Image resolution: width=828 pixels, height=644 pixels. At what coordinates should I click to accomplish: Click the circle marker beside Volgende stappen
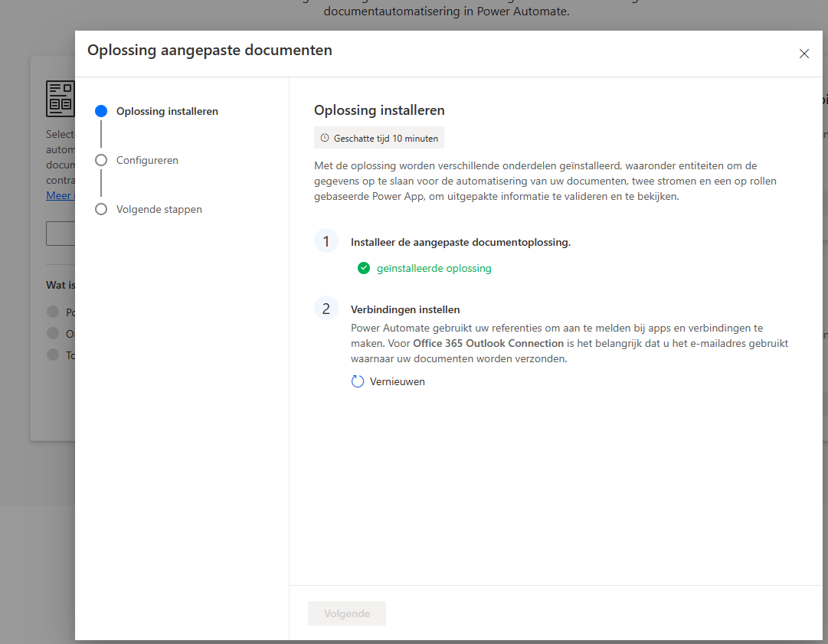(101, 209)
